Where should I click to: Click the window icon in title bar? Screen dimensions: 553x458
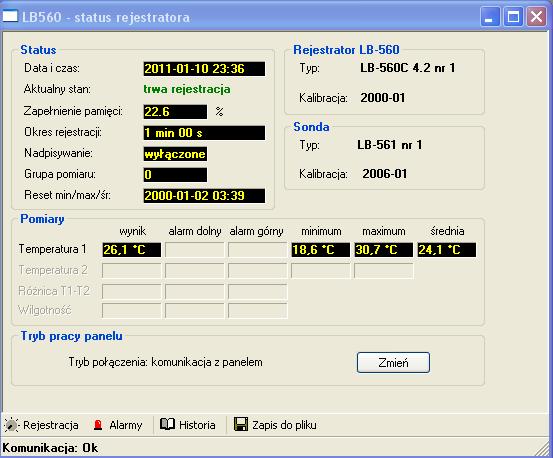(x=10, y=17)
